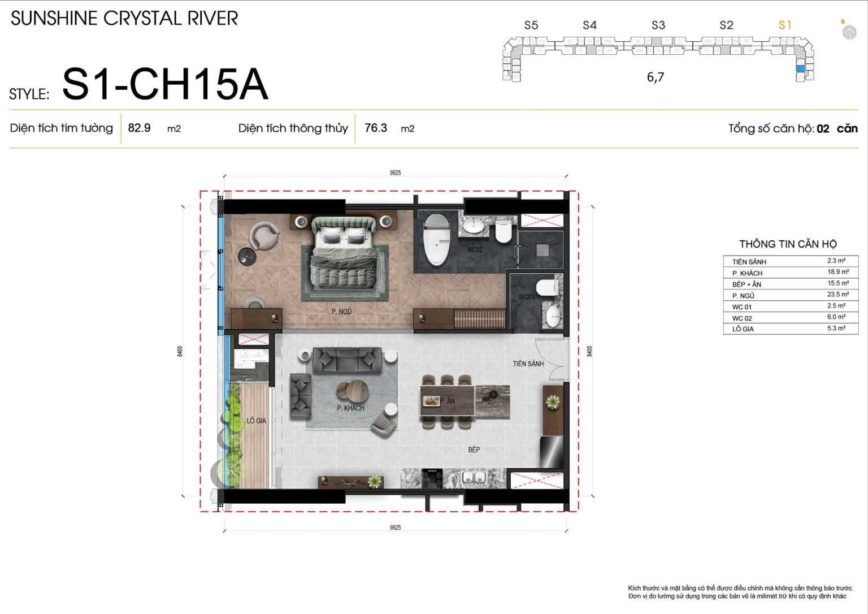This screenshot has height=614, width=868.
Task: Click the 5.3 m² value
Action: [836, 328]
